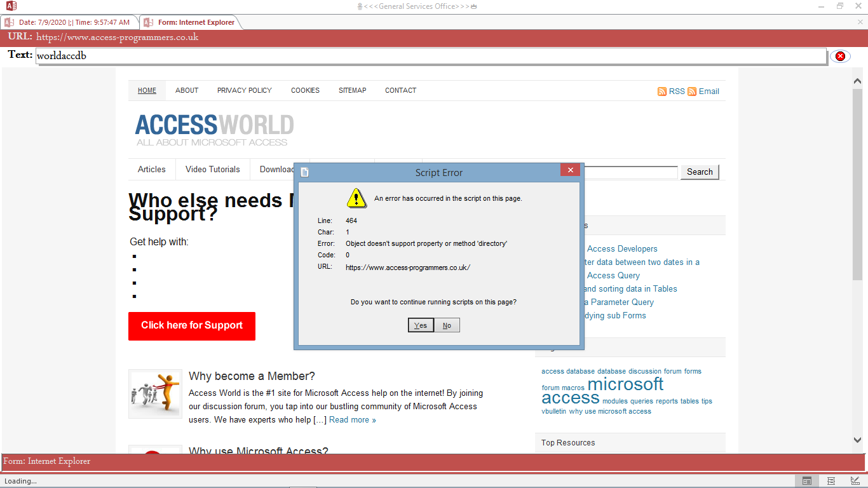The width and height of the screenshot is (868, 488).
Task: Click the Text input field containing worldaccdb
Action: coord(431,56)
